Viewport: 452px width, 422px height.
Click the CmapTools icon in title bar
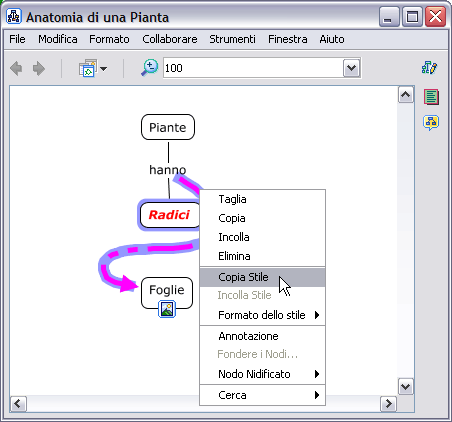[14, 17]
